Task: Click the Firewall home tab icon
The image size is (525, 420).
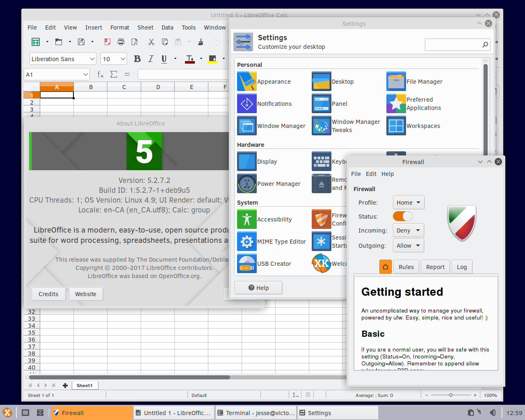Action: tap(386, 267)
